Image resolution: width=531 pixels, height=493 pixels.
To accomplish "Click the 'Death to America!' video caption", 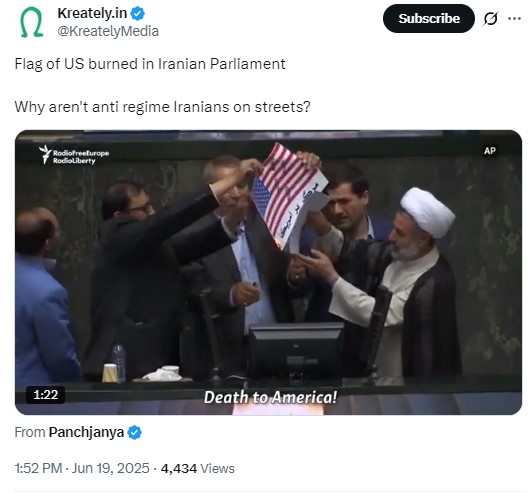I will point(270,397).
